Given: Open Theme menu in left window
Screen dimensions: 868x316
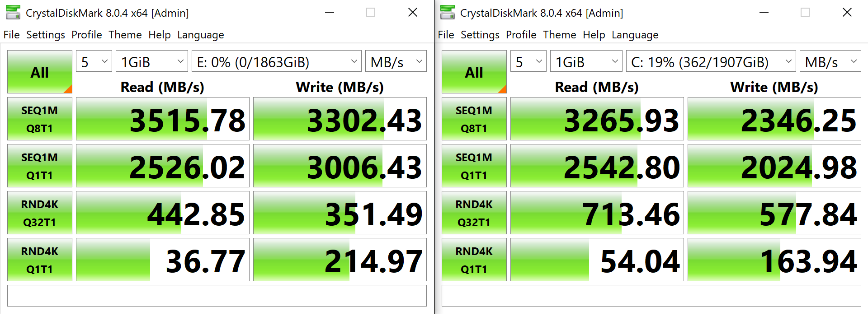Looking at the screenshot, I should click(125, 35).
